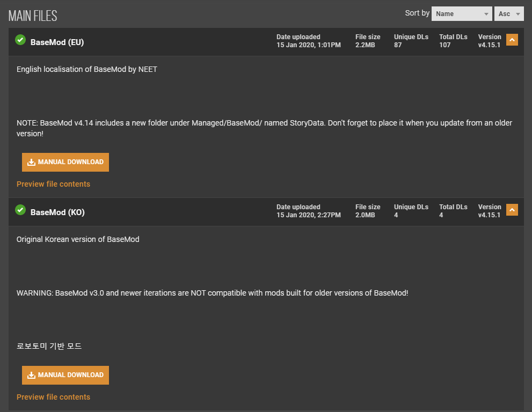Click the KO file Date uploaded info
The height and width of the screenshot is (412, 532).
click(x=309, y=211)
